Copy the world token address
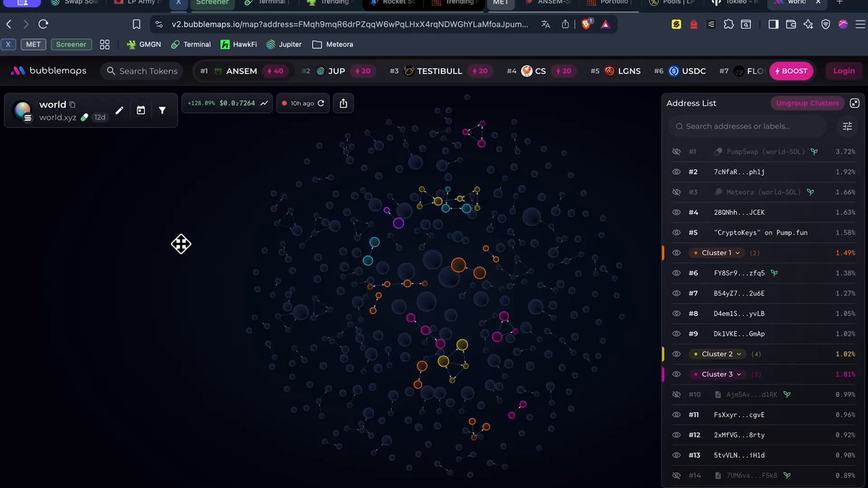This screenshot has width=868, height=488. click(x=72, y=105)
